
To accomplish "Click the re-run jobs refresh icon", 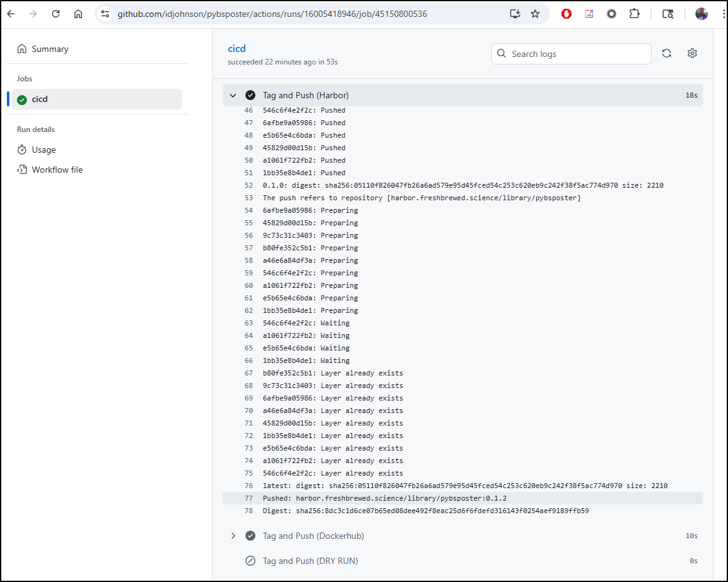I will pos(667,54).
